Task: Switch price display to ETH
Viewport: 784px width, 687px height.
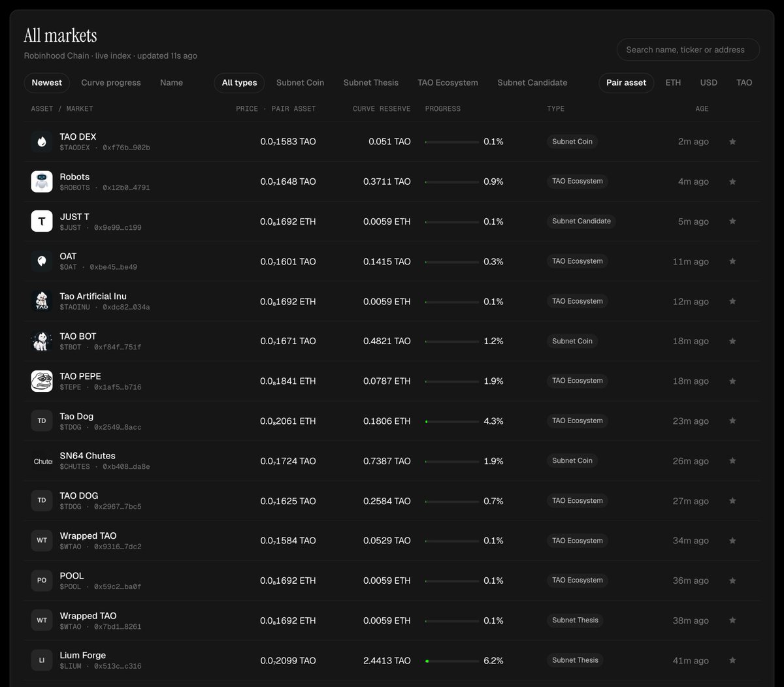Action: [x=673, y=83]
